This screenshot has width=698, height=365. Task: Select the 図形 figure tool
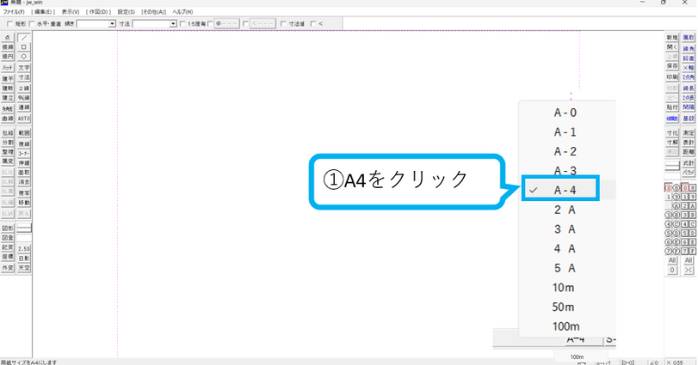pos(8,228)
